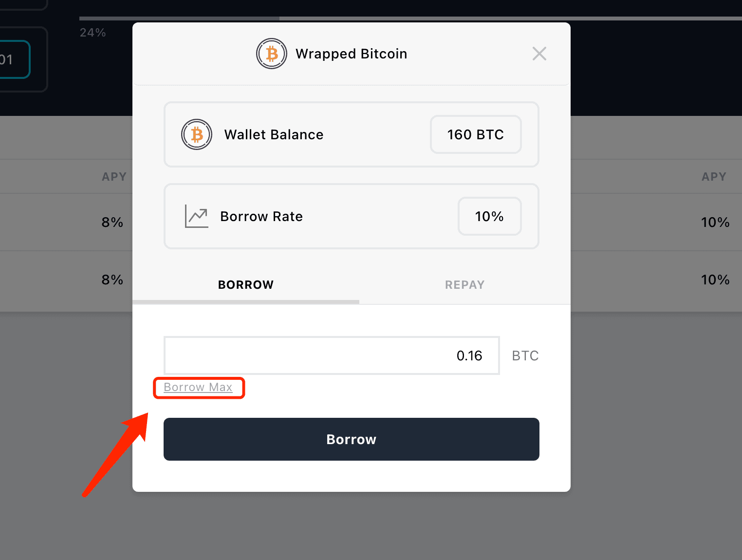Click the 10% borrow rate box
The width and height of the screenshot is (742, 560).
click(489, 216)
